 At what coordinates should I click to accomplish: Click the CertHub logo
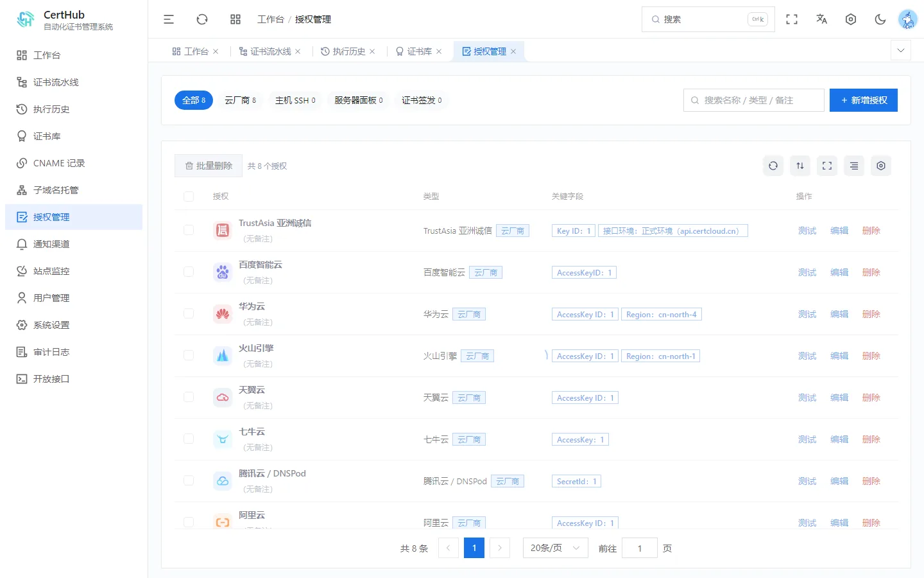[26, 19]
